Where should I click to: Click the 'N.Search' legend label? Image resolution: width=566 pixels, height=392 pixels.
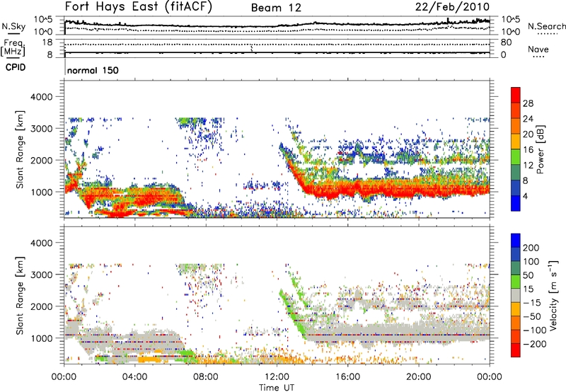point(546,26)
